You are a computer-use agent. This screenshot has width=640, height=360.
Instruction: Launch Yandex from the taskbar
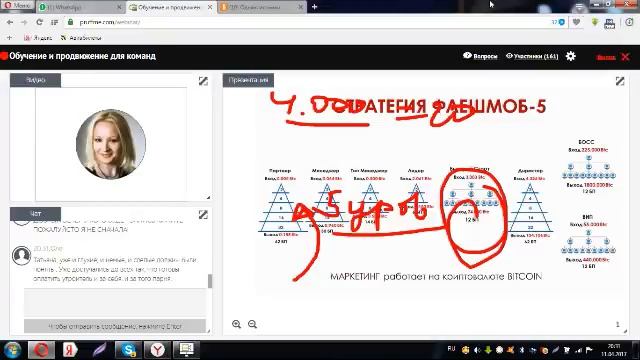click(70, 350)
